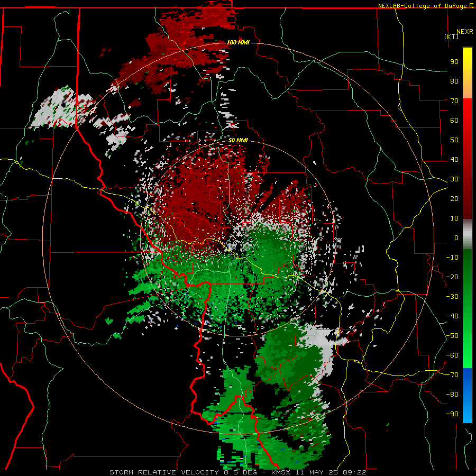The image size is (476, 476).
Task: Click the -40 value on the velocity scale
Action: click(452, 316)
